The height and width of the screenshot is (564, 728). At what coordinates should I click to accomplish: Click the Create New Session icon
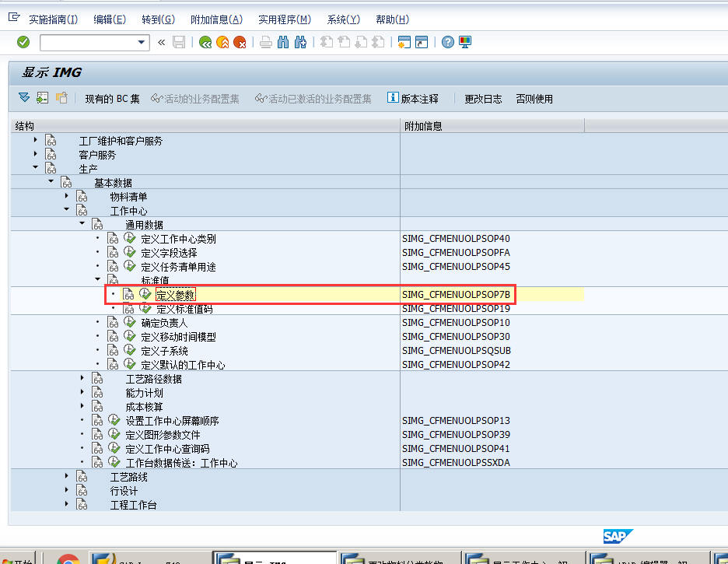point(405,42)
